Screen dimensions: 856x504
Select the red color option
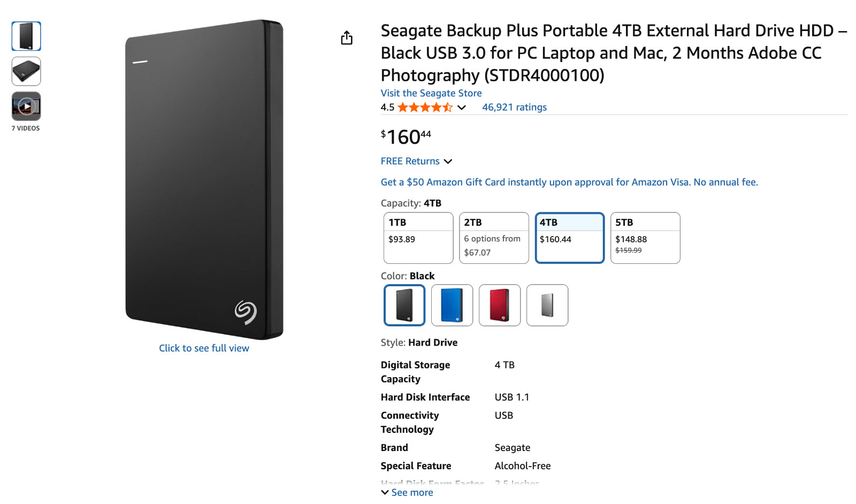click(499, 305)
